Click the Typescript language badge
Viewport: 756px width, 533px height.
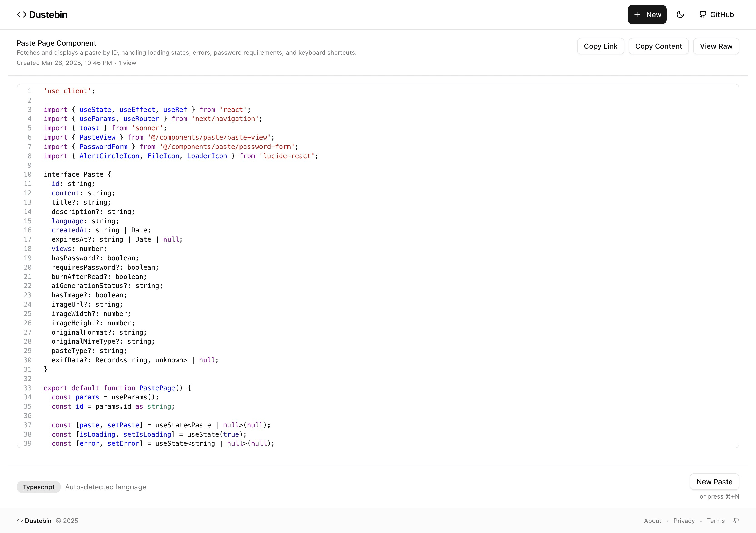click(39, 487)
